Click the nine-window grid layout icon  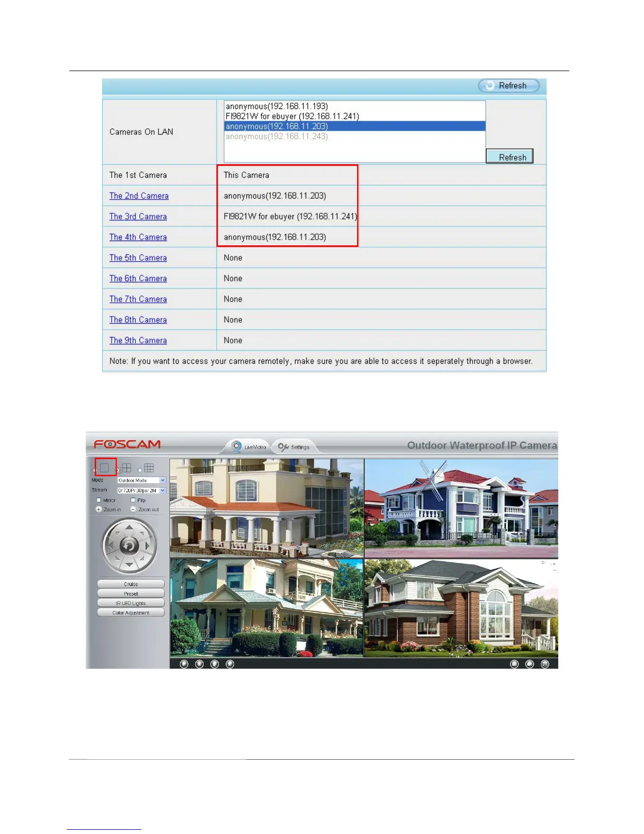tap(149, 468)
